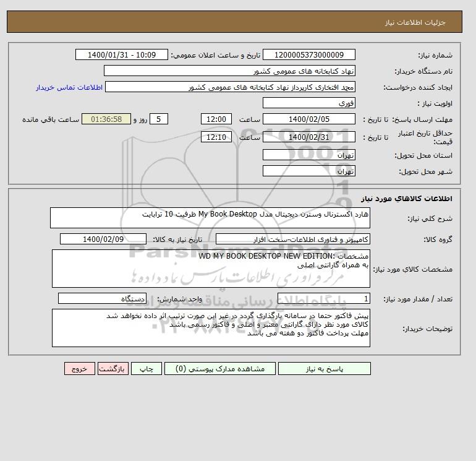
Task: Click the price validity time 12:10
Action: tap(216, 137)
